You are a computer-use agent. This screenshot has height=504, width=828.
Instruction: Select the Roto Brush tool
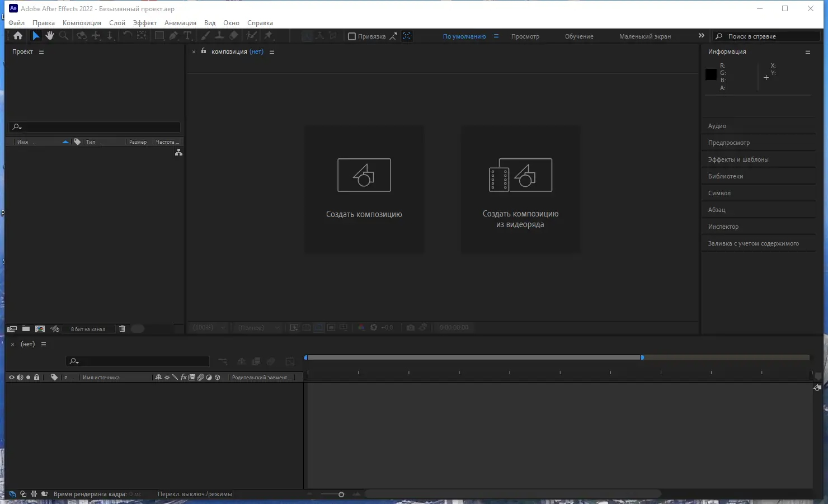252,36
